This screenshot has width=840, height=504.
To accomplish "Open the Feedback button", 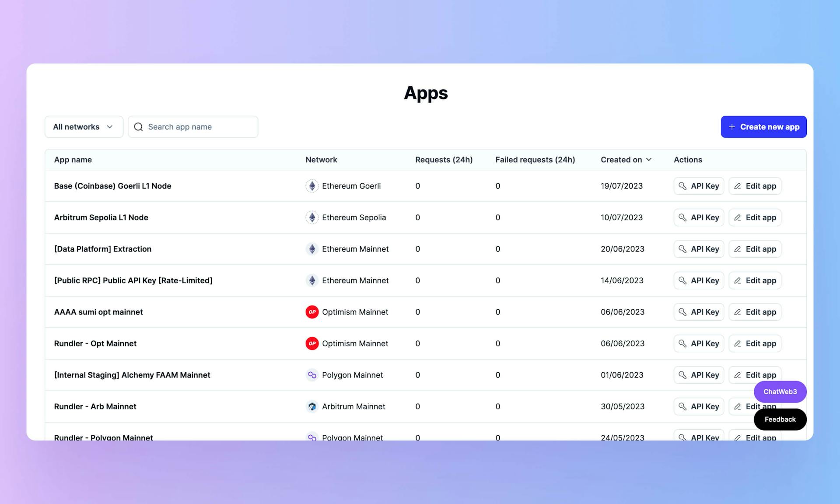I will coord(780,419).
